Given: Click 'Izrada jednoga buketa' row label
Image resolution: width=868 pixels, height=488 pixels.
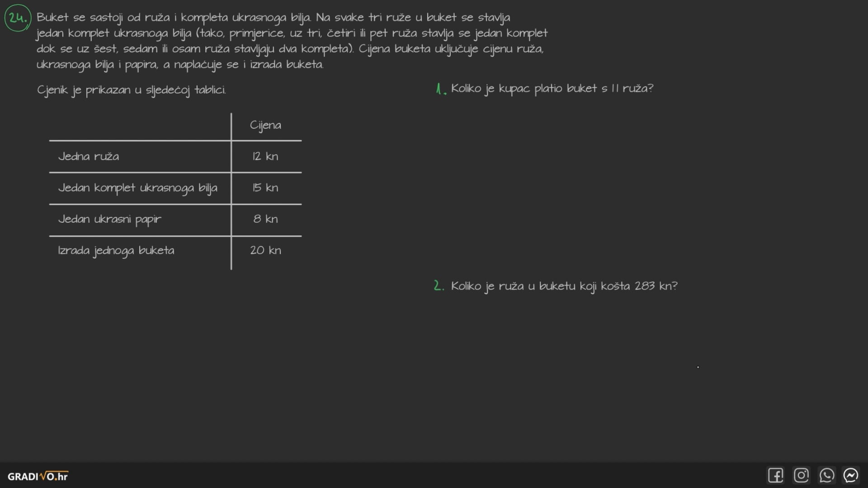Looking at the screenshot, I should [x=116, y=250].
